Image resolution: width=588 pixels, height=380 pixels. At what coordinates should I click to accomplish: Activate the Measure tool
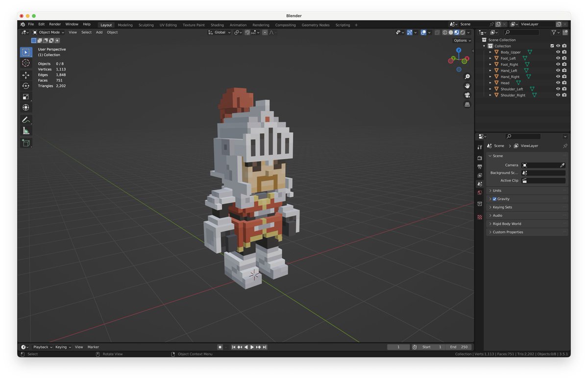point(26,130)
